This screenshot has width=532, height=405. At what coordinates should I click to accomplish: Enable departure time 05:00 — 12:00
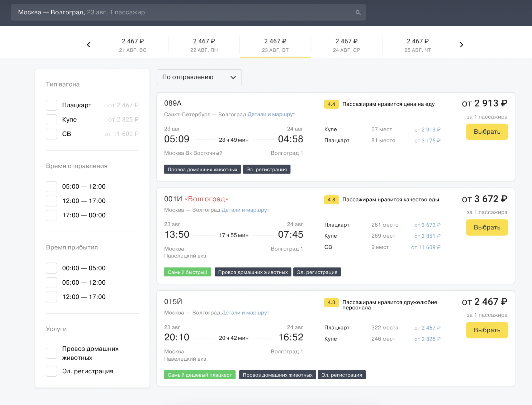pyautogui.click(x=51, y=186)
